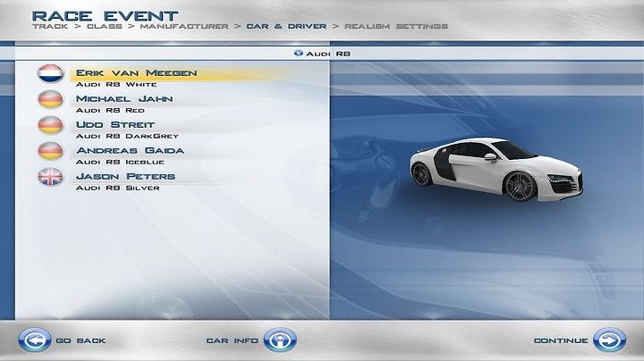Open the Car Info round icon
644x361 pixels.
[x=280, y=340]
